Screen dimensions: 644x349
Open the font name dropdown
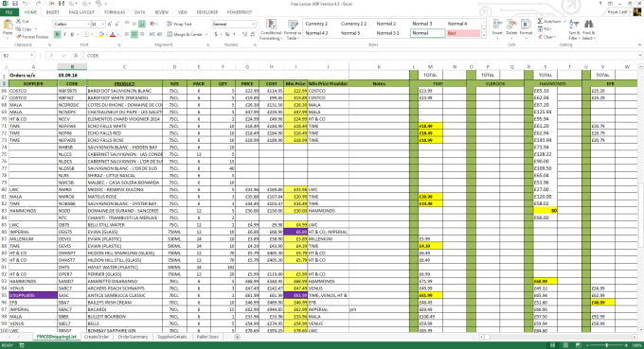88,25
